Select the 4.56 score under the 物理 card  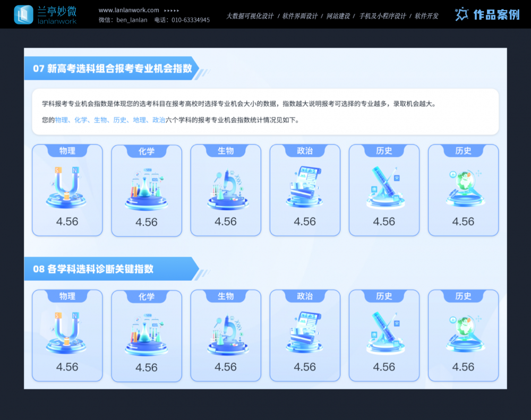point(67,221)
